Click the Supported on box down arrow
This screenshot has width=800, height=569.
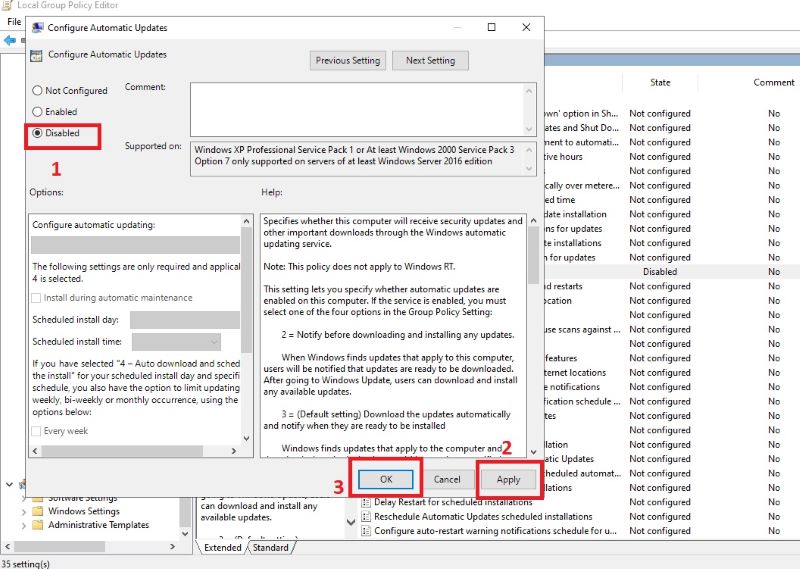click(529, 168)
